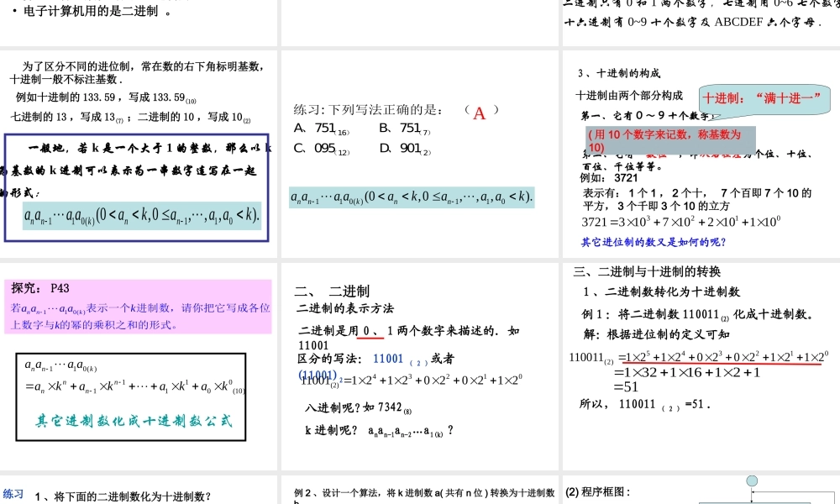
Task: Select the red answer letter A
Action: pyautogui.click(x=479, y=113)
